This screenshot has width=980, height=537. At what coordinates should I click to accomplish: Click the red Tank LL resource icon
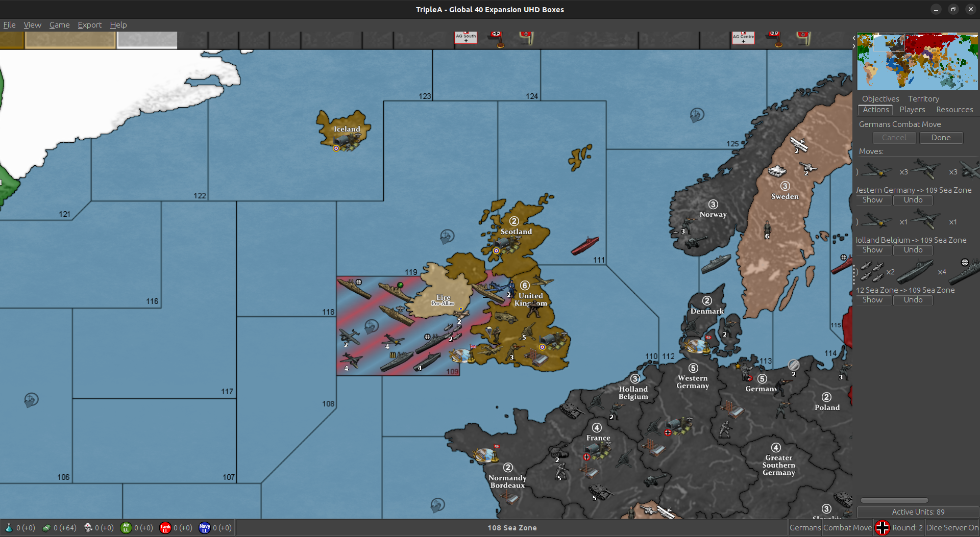pyautogui.click(x=165, y=528)
